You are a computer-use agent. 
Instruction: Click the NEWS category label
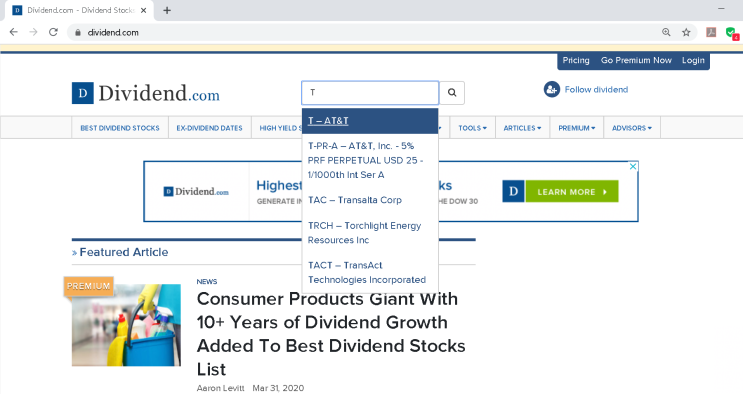207,282
